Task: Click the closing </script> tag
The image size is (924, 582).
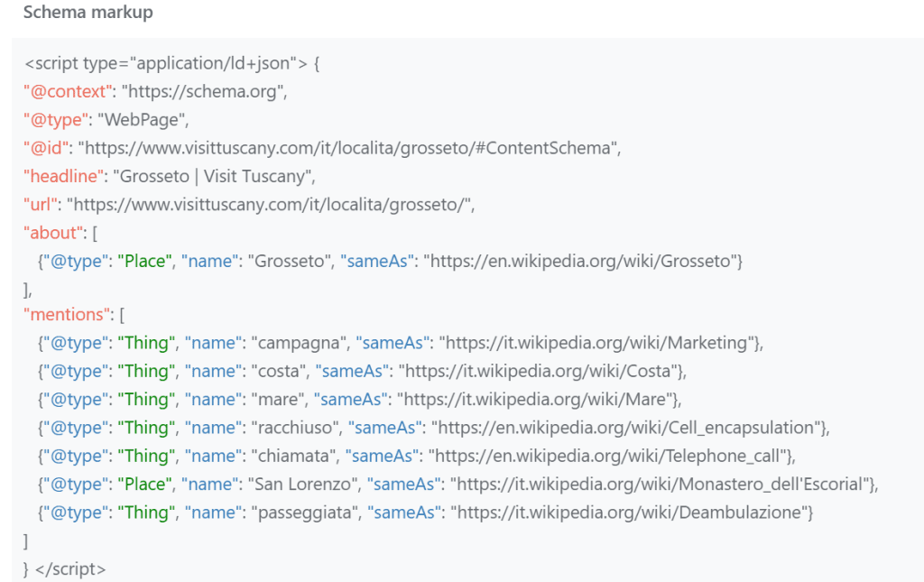Action: click(x=70, y=568)
